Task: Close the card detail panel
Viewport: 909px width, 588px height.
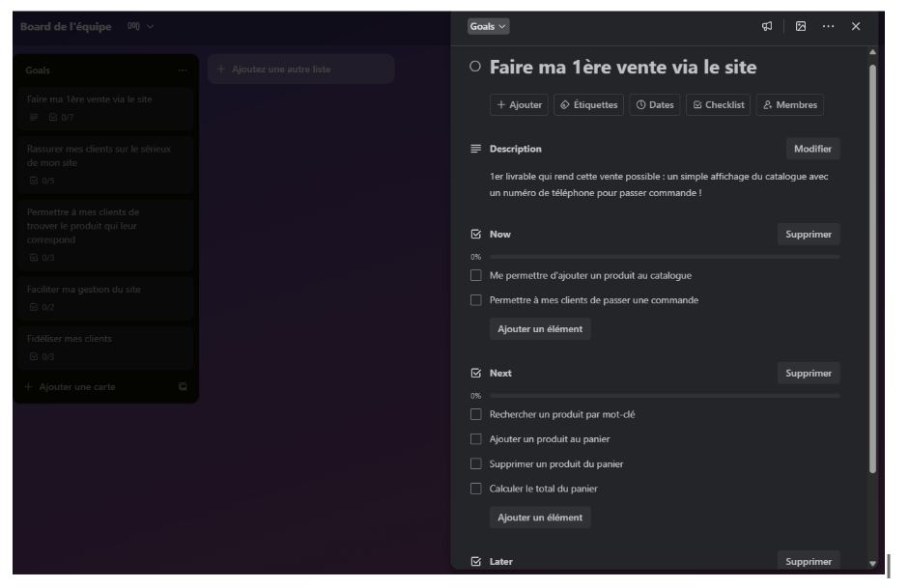Action: pos(856,26)
